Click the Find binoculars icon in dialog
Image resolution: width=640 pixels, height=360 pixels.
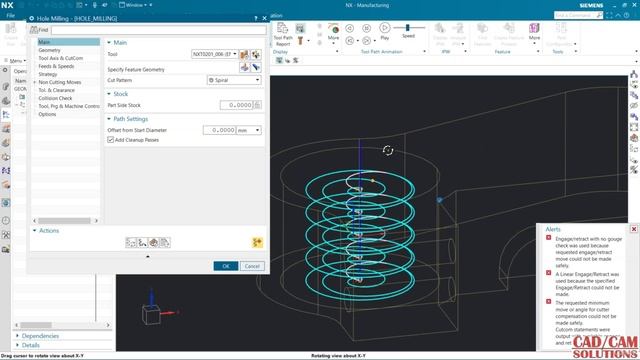tap(34, 30)
